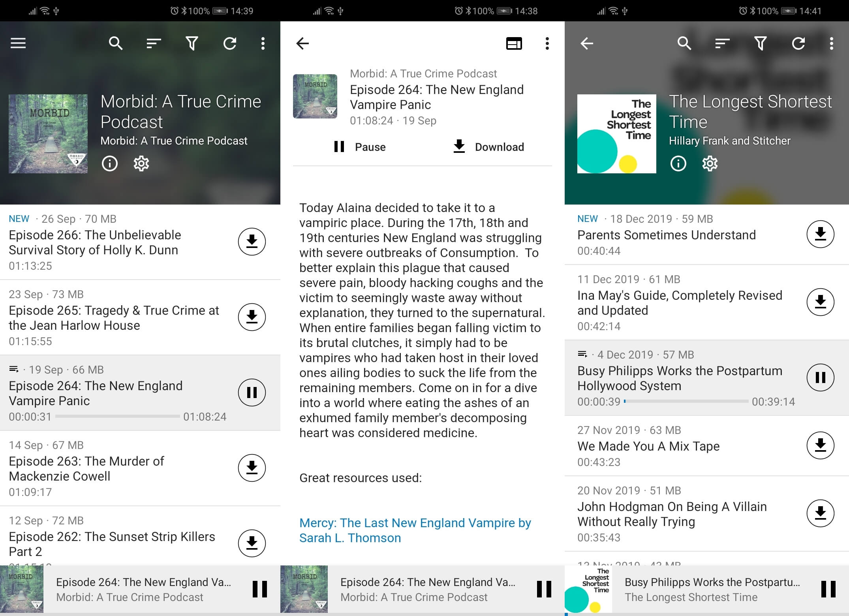Viewport: 849px width, 616px height.
Task: Tap Longest Shortest Time cover in header
Action: pyautogui.click(x=617, y=133)
